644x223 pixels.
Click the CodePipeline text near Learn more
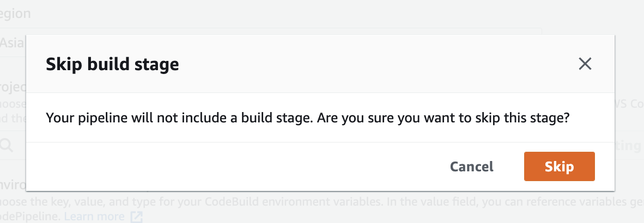(x=29, y=216)
